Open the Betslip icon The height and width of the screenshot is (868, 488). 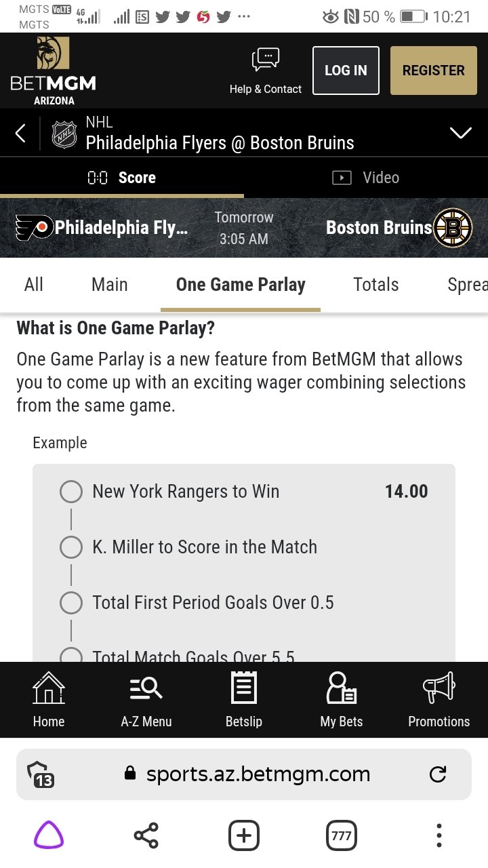tap(243, 688)
